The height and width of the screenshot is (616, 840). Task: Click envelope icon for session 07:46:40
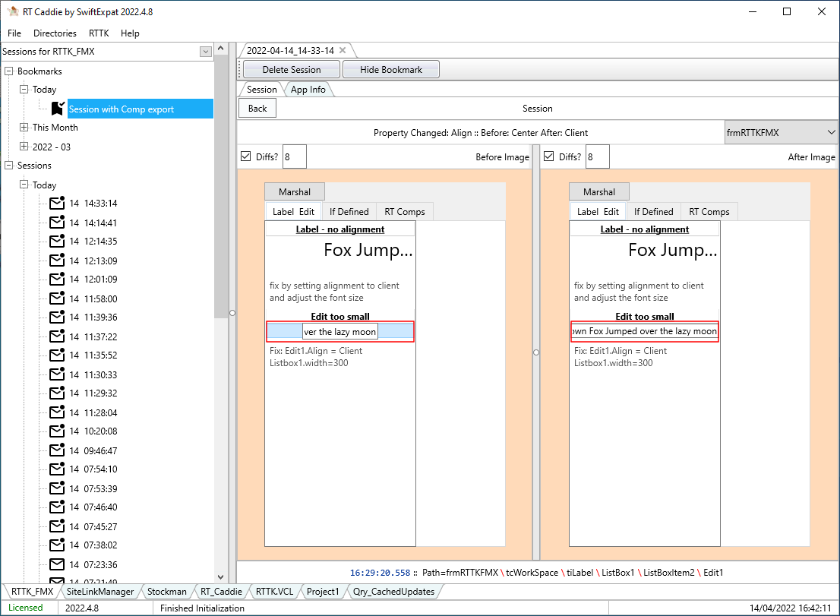tap(57, 507)
